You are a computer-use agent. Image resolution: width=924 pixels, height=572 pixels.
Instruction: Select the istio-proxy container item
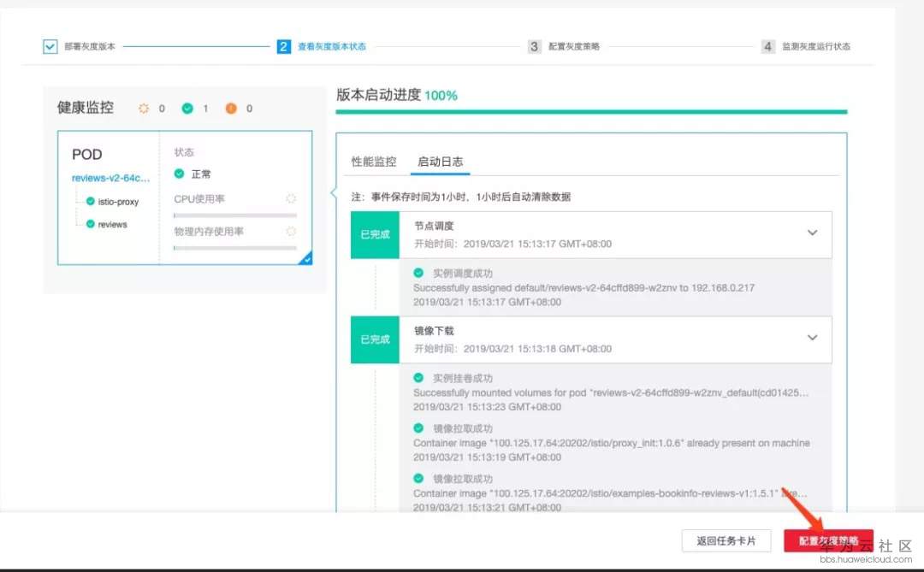click(x=118, y=202)
